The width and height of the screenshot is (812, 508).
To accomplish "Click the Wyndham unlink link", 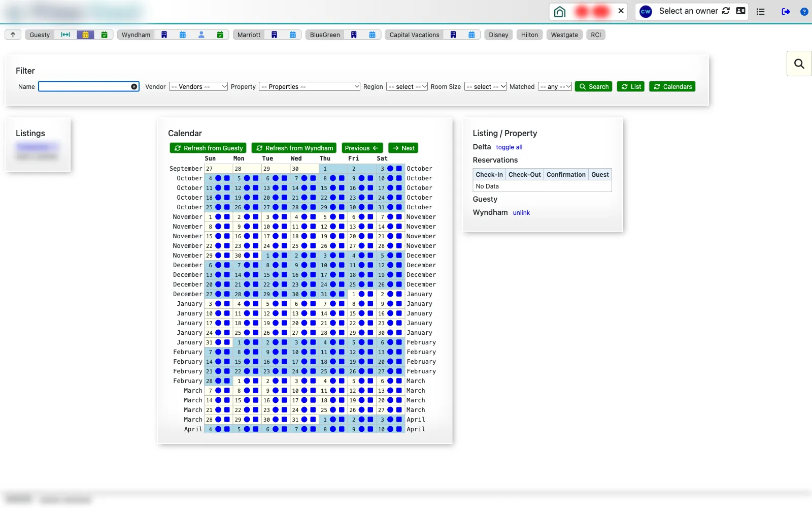I will point(521,213).
